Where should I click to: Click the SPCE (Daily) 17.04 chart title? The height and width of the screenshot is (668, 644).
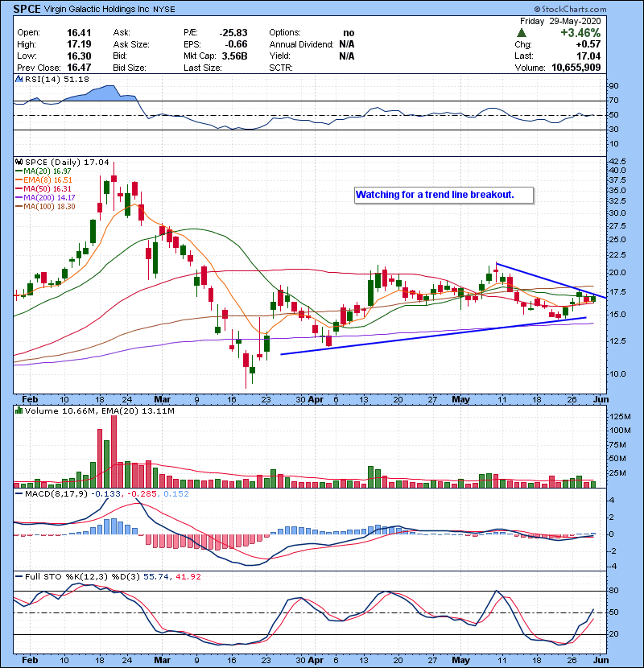coord(67,163)
